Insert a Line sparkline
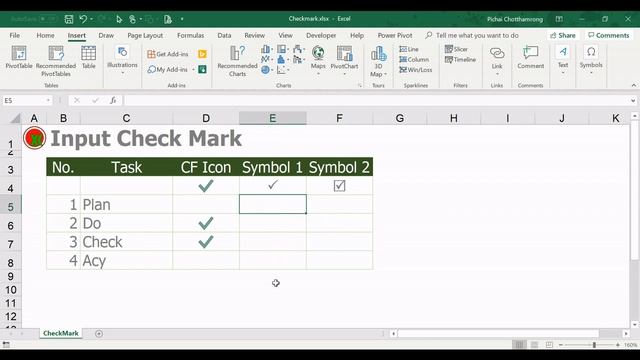The height and width of the screenshot is (360, 640). (409, 49)
